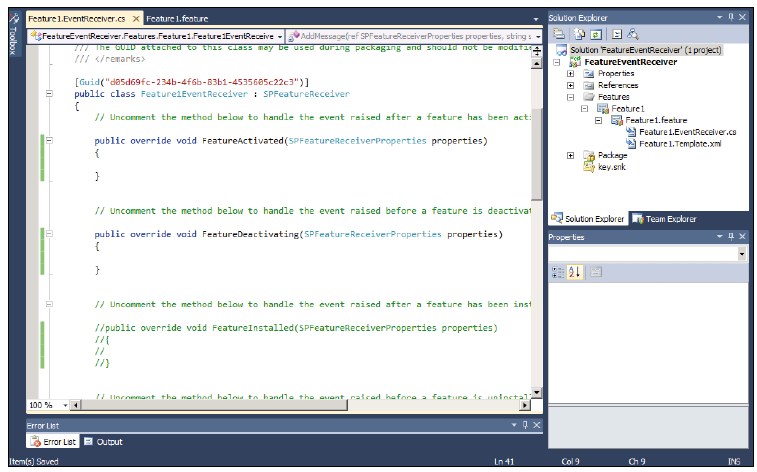Close the Error List panel
The width and height of the screenshot is (757, 472).
(537, 425)
